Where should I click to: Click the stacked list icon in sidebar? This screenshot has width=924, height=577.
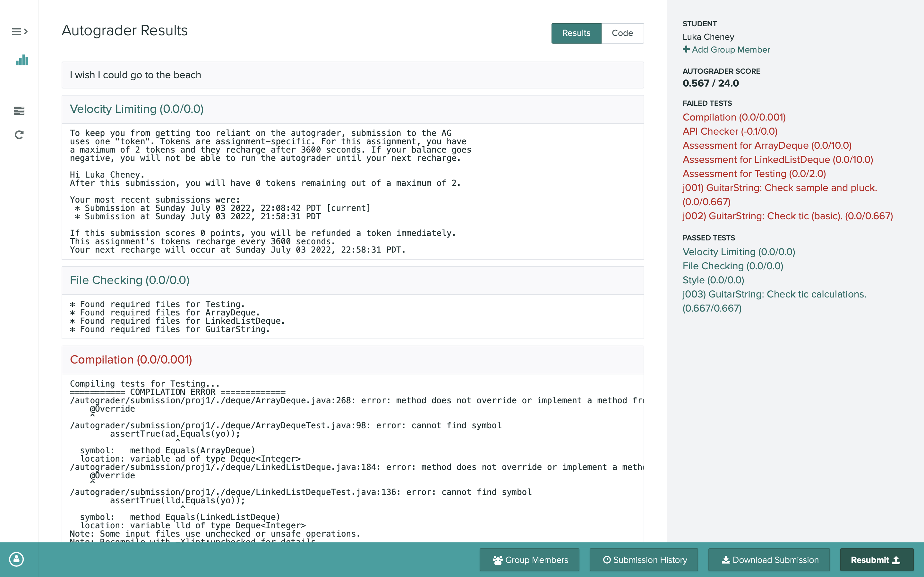click(x=19, y=111)
